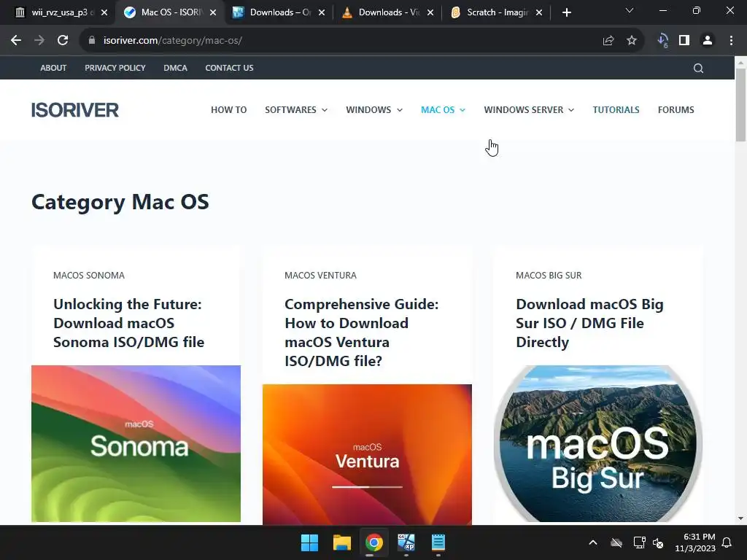This screenshot has width=747, height=560.
Task: Open the XP app in taskbar
Action: coord(406,542)
